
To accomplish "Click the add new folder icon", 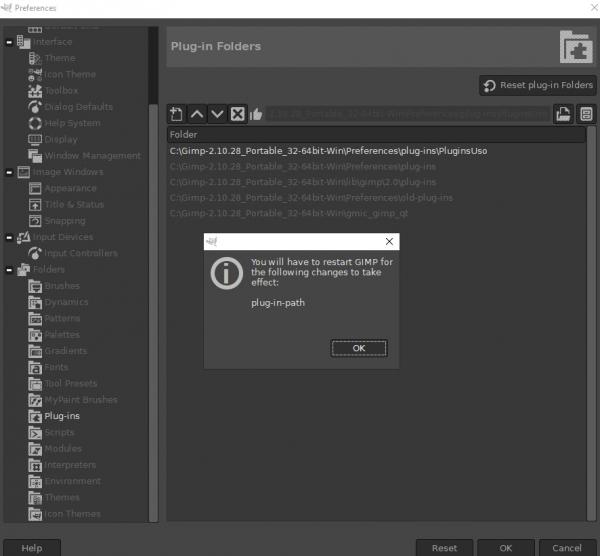I will 176,114.
